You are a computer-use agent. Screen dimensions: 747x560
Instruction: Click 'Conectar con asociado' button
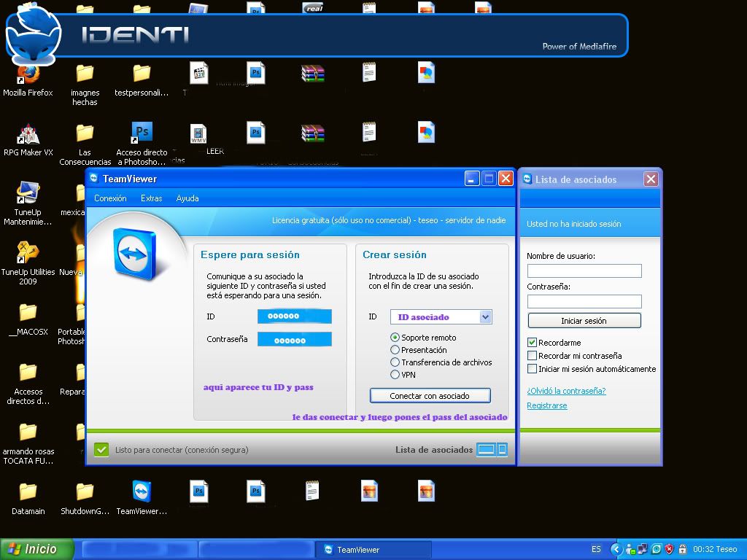430,396
